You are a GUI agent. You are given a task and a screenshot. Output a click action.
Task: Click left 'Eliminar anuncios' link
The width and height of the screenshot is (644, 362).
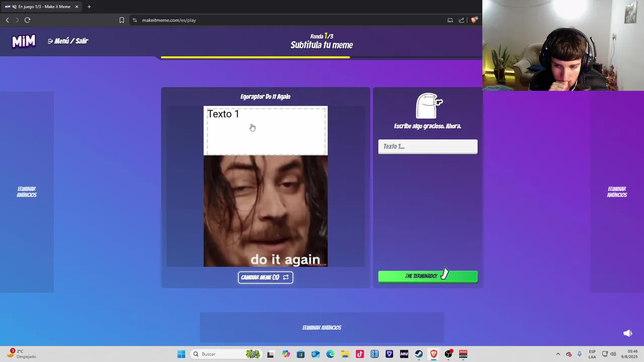27,192
